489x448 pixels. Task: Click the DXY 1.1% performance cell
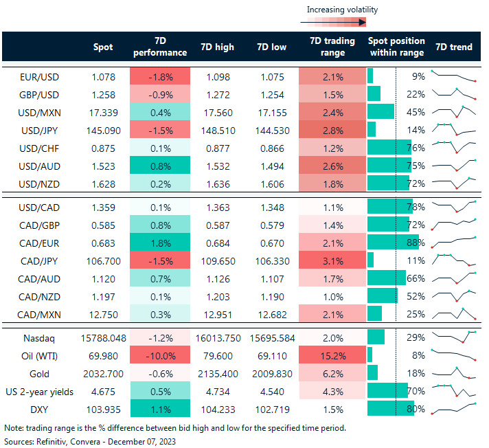(159, 408)
